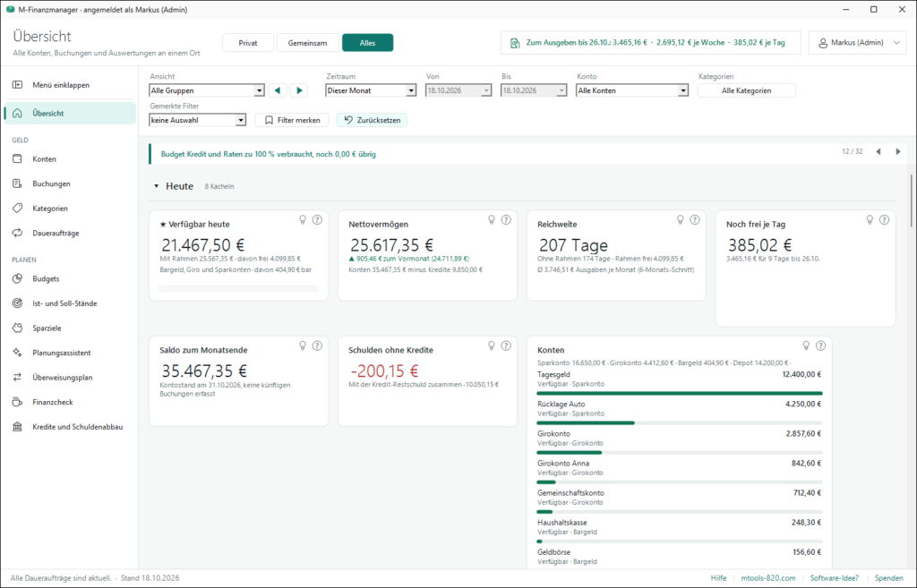Click the Menü einklappen sidebar icon
The image size is (917, 588).
(x=18, y=85)
